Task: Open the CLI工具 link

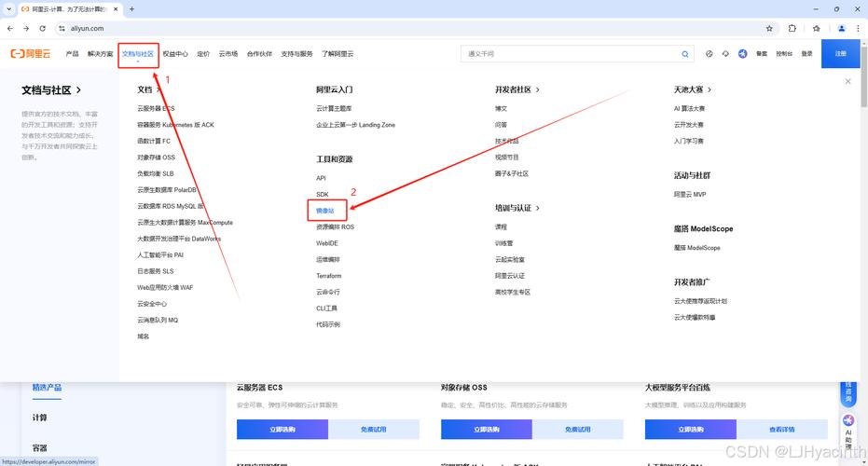Action: (x=326, y=308)
